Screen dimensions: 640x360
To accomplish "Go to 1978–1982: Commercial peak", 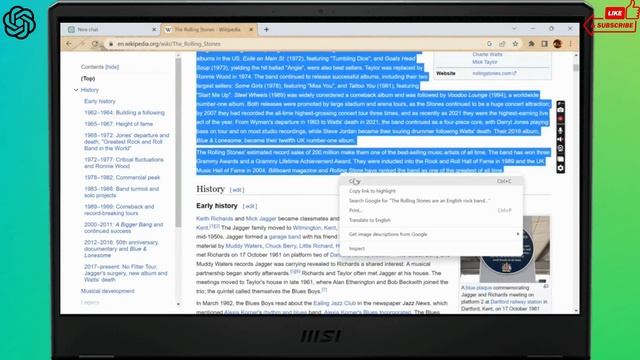I will (122, 178).
